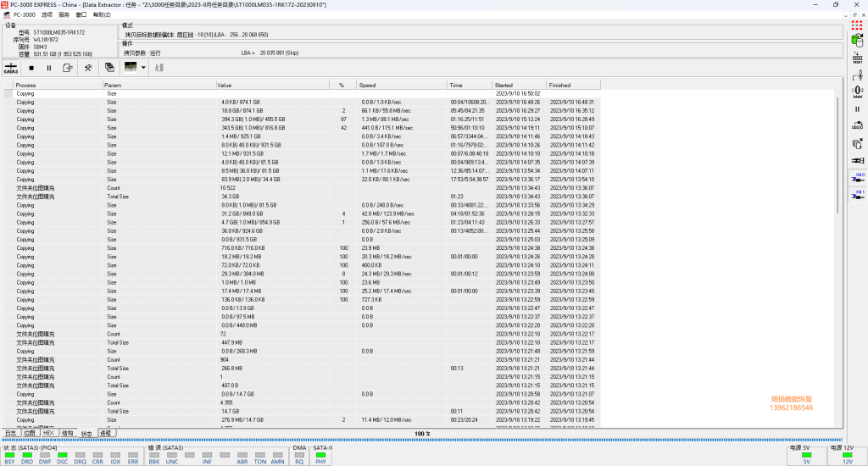Switch to the HEX tab
The width and height of the screenshot is (868, 466).
tap(48, 433)
